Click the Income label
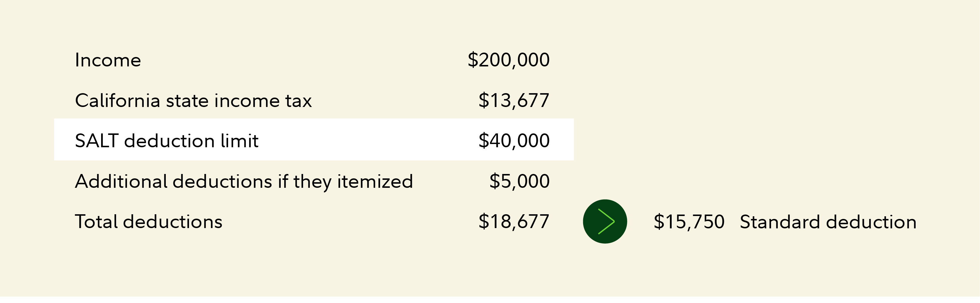This screenshot has width=980, height=303. coord(108,60)
